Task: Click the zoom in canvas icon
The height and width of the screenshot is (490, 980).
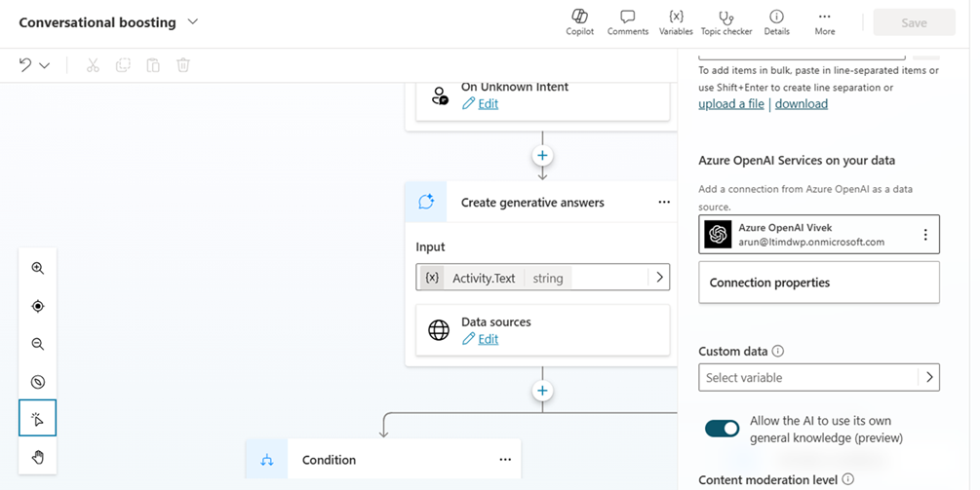Action: [x=38, y=268]
